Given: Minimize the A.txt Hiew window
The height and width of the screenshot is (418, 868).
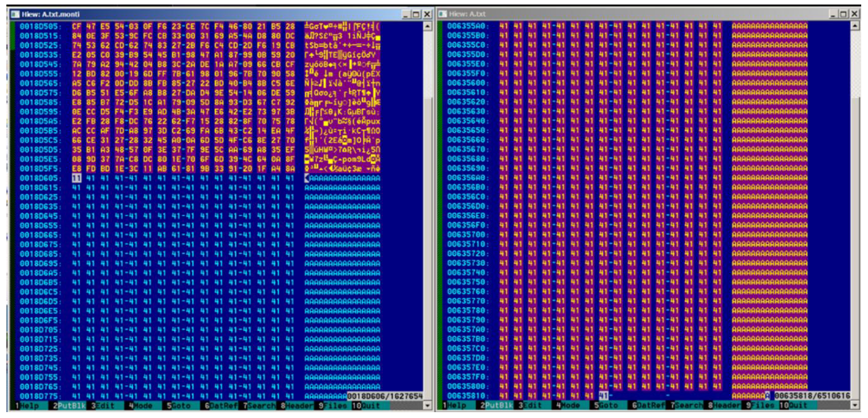Looking at the screenshot, I should pos(833,14).
